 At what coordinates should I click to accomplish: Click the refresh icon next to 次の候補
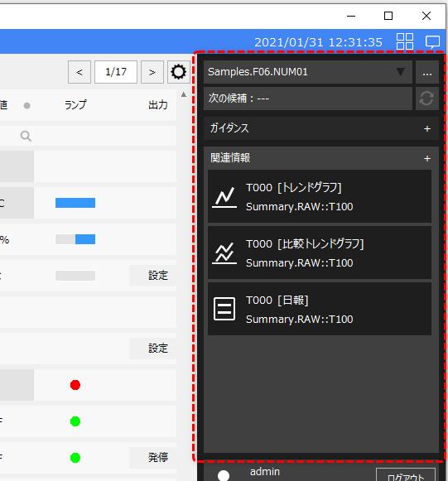tap(426, 99)
